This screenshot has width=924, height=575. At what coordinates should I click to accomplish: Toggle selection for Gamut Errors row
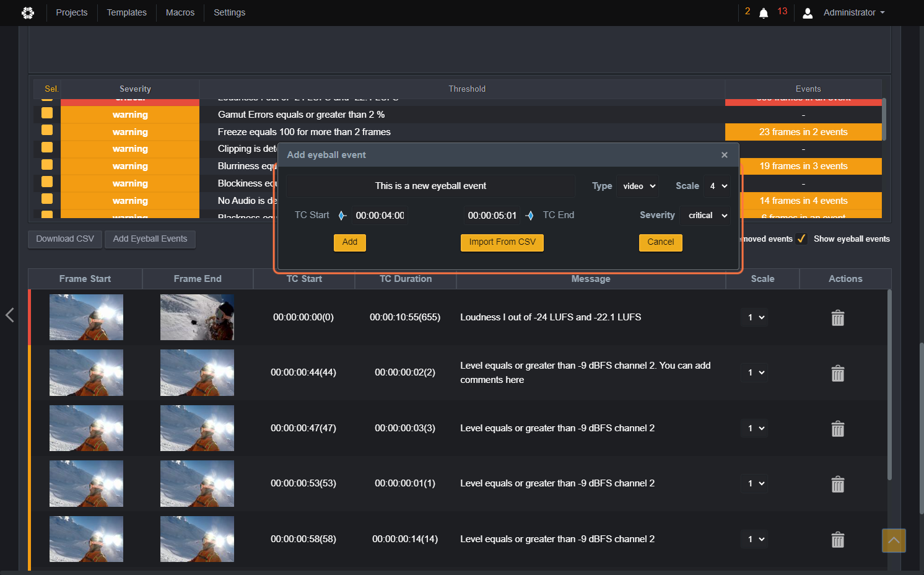pyautogui.click(x=47, y=113)
